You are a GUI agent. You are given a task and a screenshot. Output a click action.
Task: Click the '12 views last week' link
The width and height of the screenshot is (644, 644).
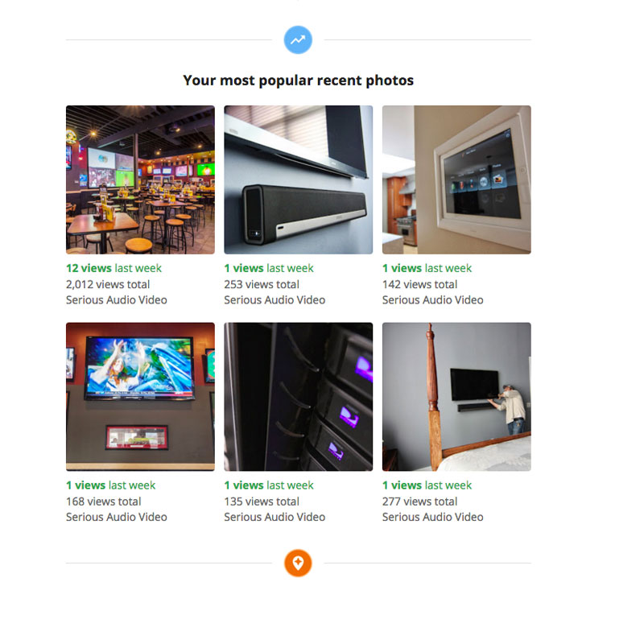pyautogui.click(x=114, y=268)
